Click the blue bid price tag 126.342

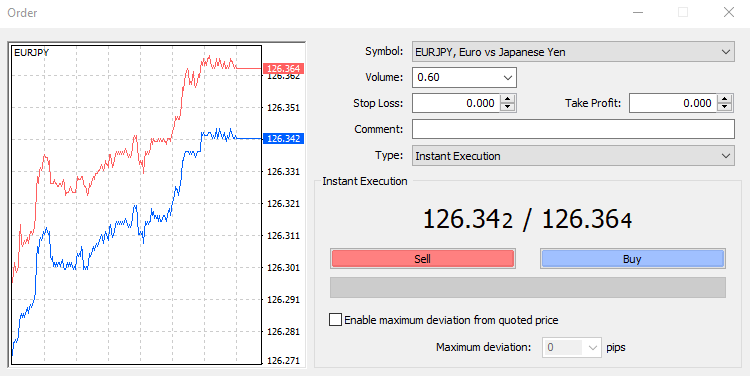[x=283, y=139]
